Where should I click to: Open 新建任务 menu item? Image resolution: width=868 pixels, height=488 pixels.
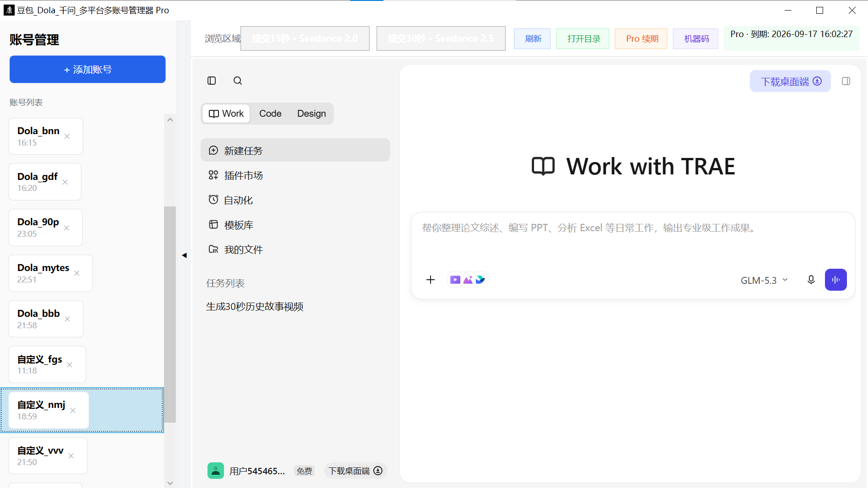click(x=295, y=150)
